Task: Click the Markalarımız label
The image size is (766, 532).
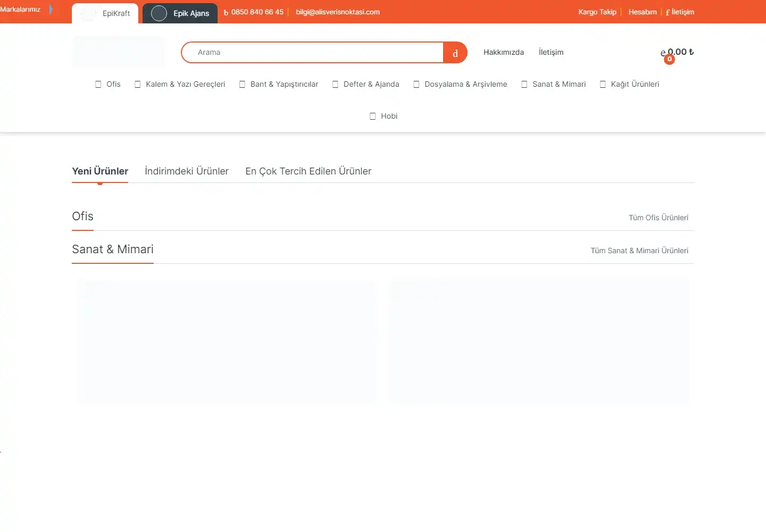Action: pyautogui.click(x=20, y=9)
